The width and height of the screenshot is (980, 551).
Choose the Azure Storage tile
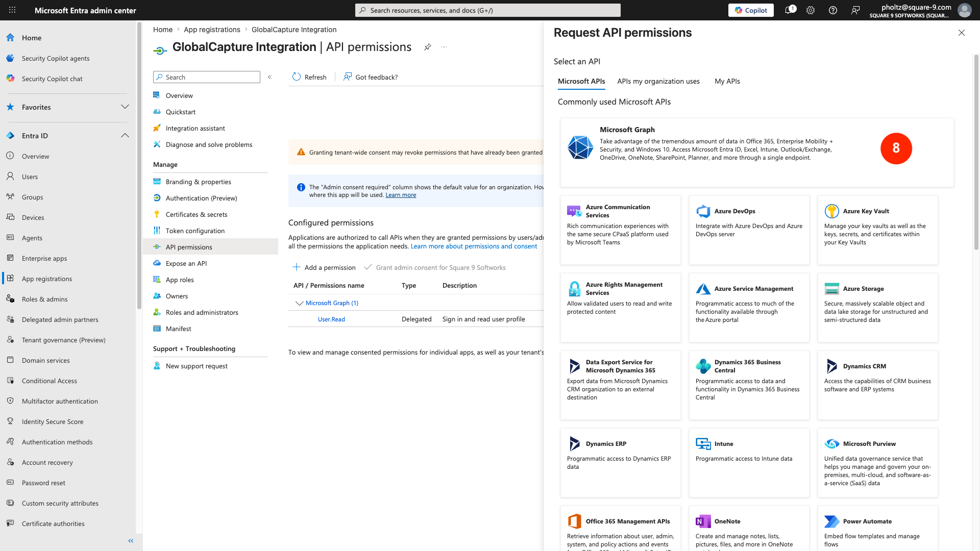tap(877, 308)
